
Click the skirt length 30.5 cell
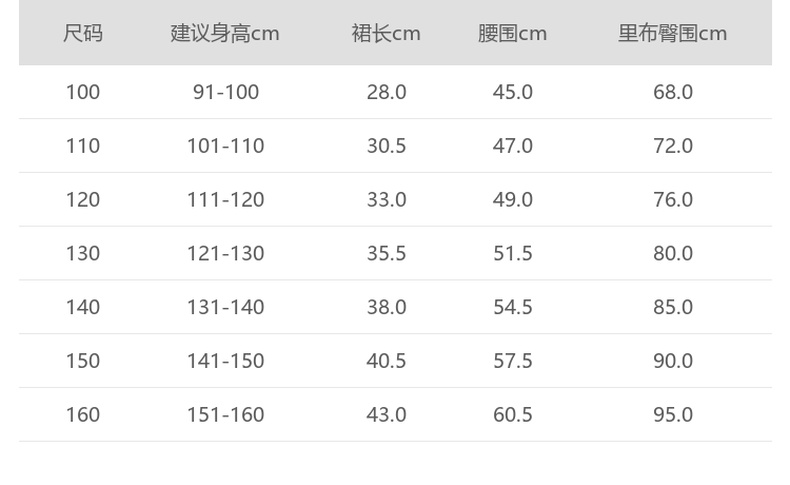[x=386, y=146]
